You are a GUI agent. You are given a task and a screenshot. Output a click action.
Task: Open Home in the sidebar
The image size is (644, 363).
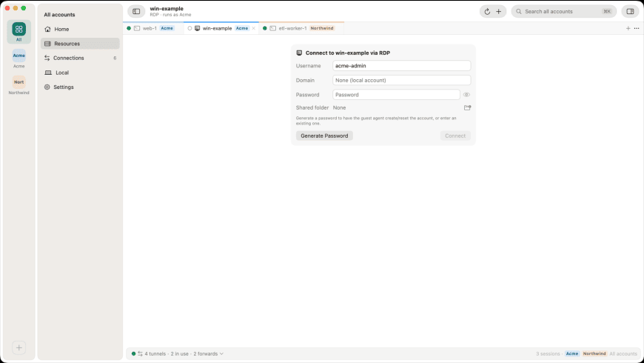pos(80,29)
